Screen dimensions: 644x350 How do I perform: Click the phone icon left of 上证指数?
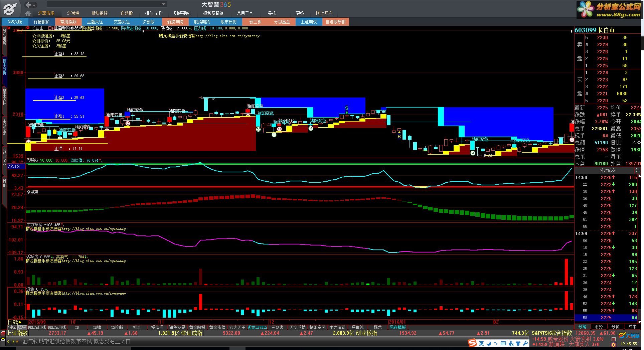[x=3, y=333]
